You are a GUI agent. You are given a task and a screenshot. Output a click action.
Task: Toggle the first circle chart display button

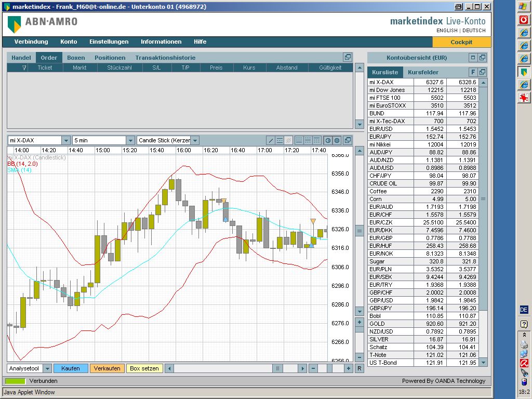(328, 140)
